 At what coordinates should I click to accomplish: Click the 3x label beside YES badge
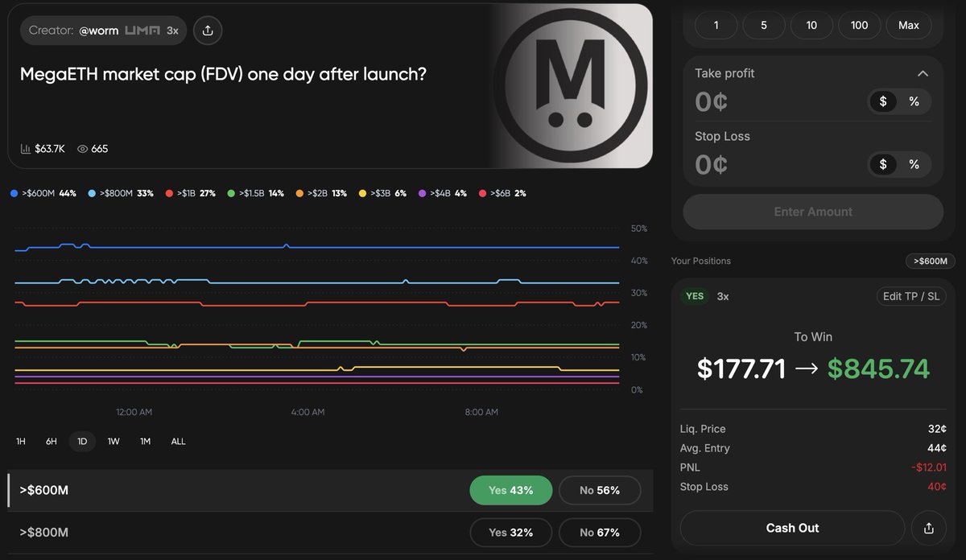tap(723, 296)
